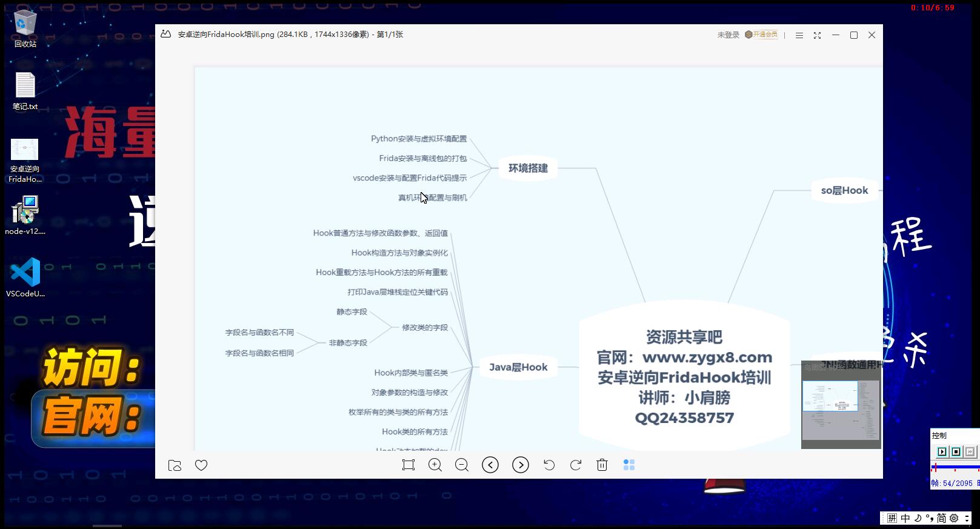Viewport: 980px width, 529px height.
Task: Click IME 拼 pinyin mode icon
Action: pos(892,518)
